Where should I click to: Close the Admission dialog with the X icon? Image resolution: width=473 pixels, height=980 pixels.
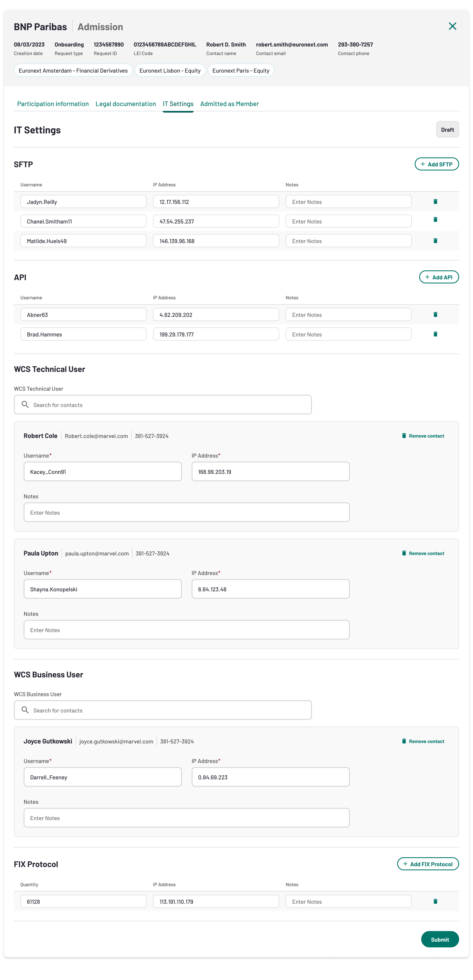pyautogui.click(x=452, y=26)
